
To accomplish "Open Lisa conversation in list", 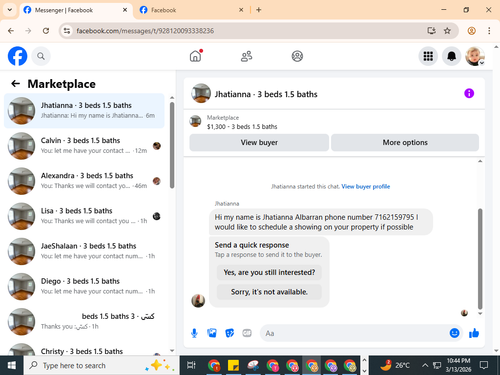I will [84, 216].
